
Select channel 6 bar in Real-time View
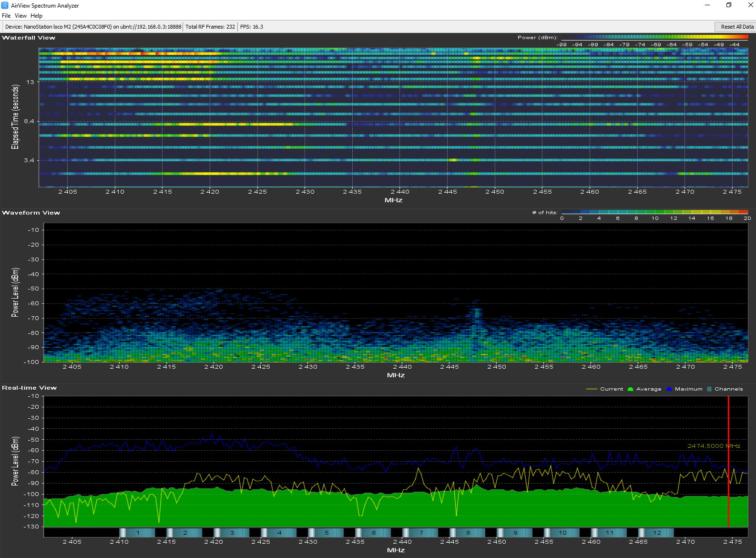(x=373, y=533)
